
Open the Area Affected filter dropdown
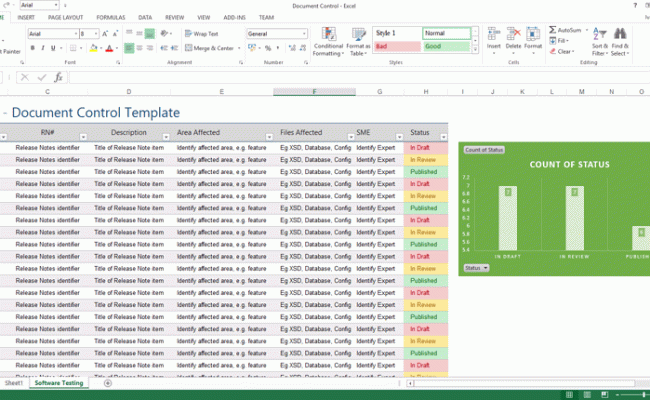coord(269,137)
